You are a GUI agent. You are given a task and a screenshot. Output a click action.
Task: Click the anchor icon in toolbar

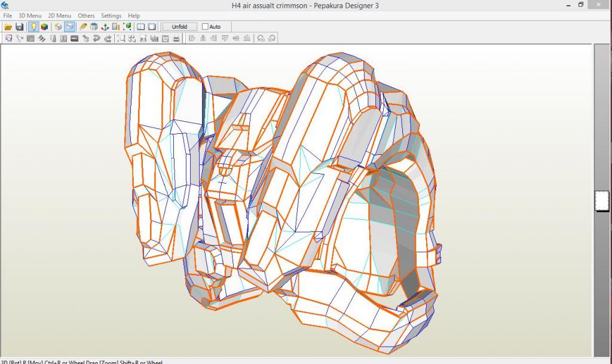tap(105, 27)
